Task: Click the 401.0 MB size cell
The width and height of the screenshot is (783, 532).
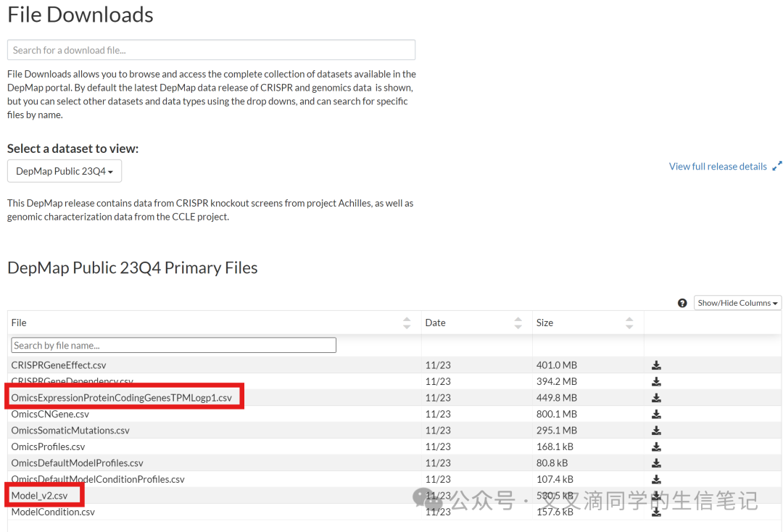Action: click(x=556, y=365)
